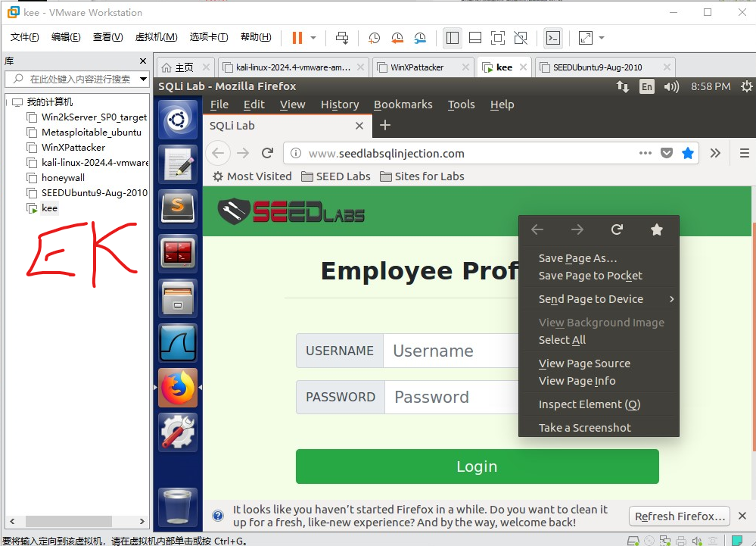Click the network indicator in Ubuntu panel

coord(623,86)
